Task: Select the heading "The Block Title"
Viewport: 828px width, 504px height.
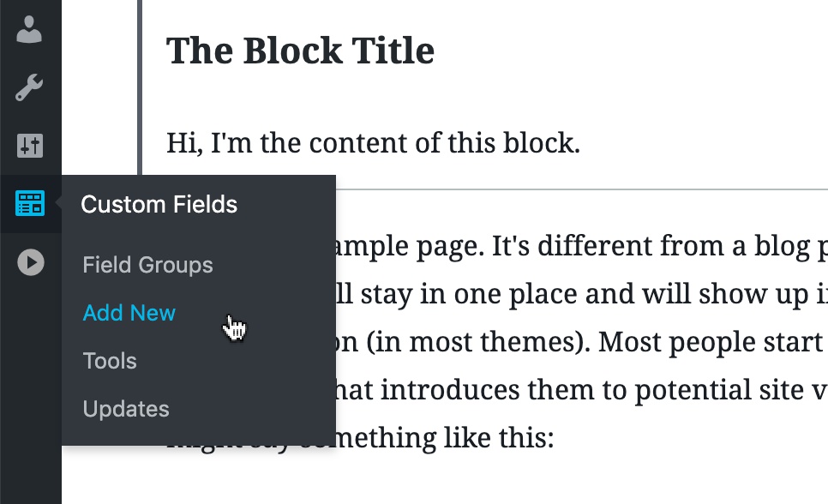Action: [301, 51]
